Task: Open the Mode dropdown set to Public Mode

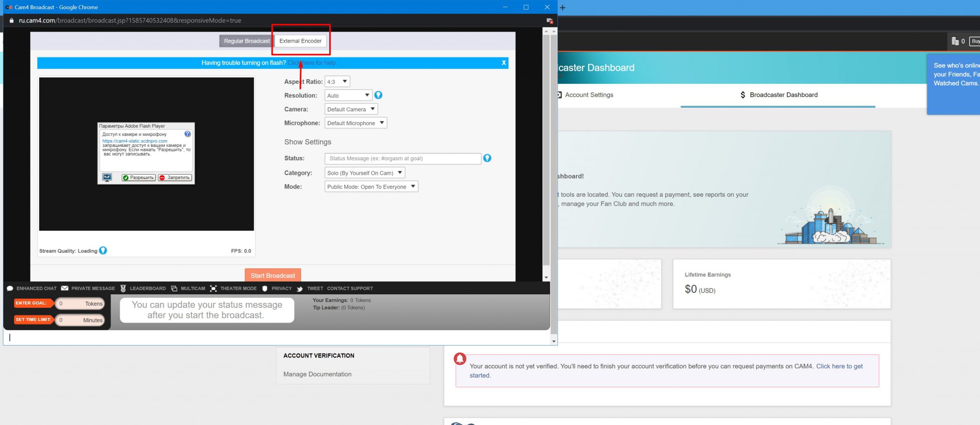Action: pos(371,187)
